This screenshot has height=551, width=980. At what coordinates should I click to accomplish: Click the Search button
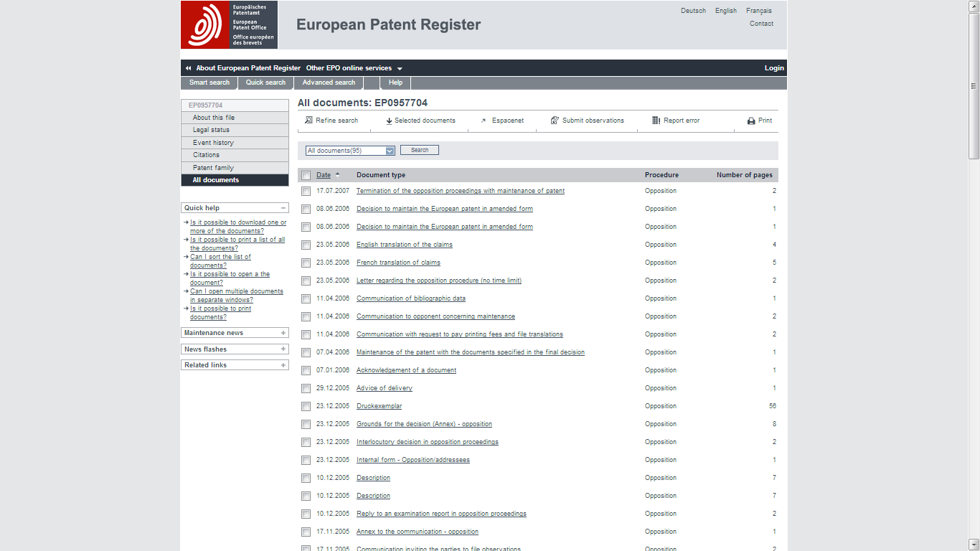point(420,150)
